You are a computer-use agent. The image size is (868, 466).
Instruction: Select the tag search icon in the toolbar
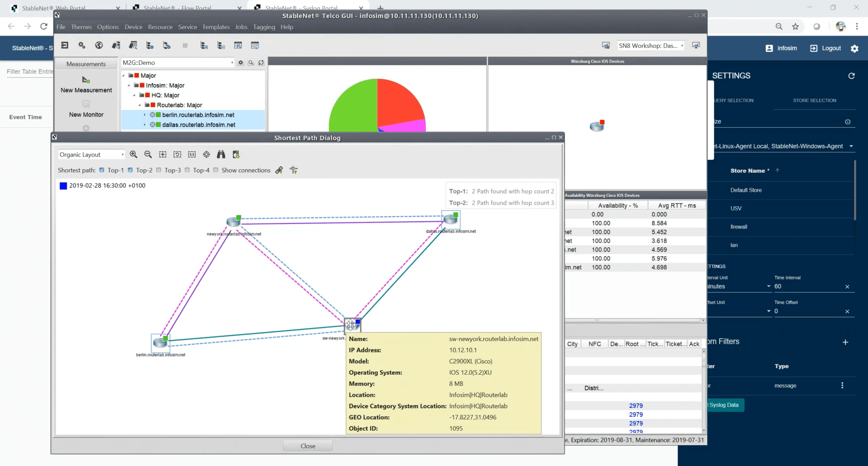point(116,45)
